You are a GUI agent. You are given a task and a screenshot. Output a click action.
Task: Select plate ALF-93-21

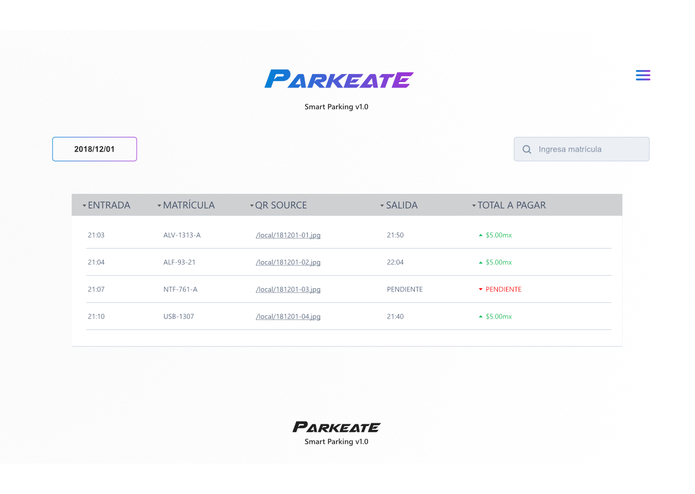pyautogui.click(x=179, y=262)
